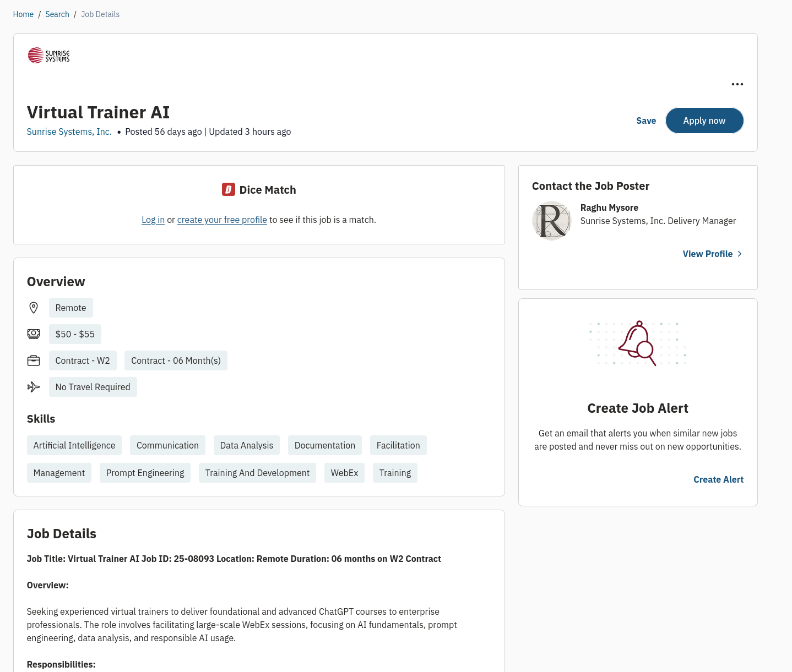Click the Posted 56 days ago text

click(x=164, y=132)
